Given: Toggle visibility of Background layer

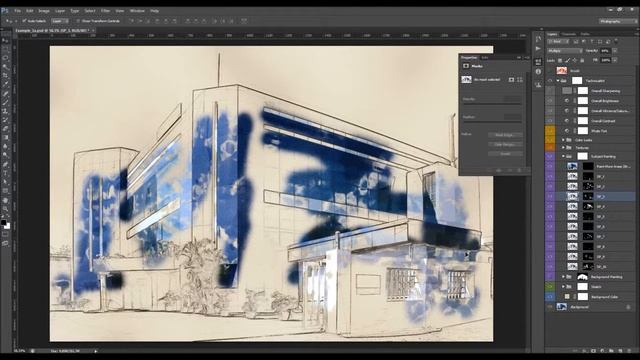Looking at the screenshot, I should [x=550, y=307].
